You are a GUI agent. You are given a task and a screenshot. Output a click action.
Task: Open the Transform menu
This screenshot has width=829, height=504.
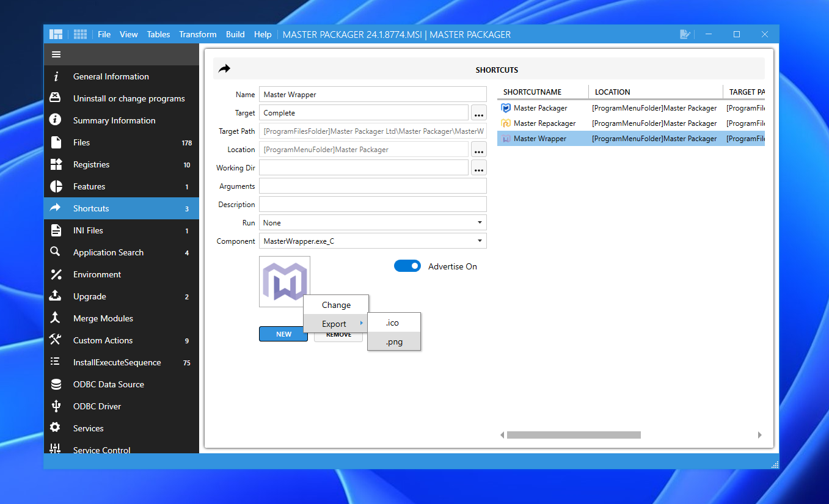tap(198, 34)
